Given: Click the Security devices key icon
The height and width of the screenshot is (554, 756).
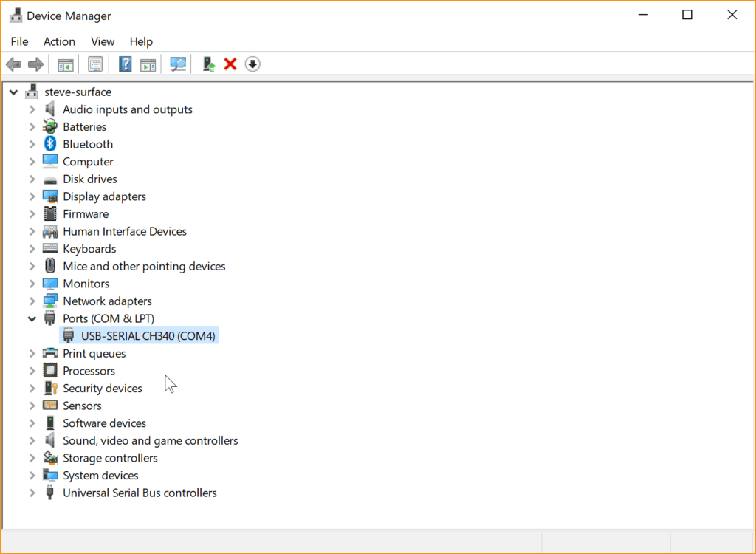Looking at the screenshot, I should (x=51, y=388).
